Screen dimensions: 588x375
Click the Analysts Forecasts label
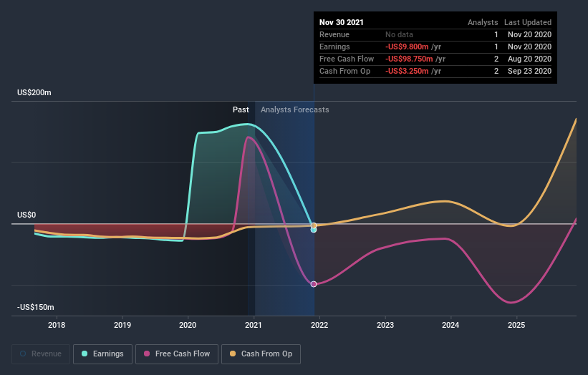tap(295, 109)
